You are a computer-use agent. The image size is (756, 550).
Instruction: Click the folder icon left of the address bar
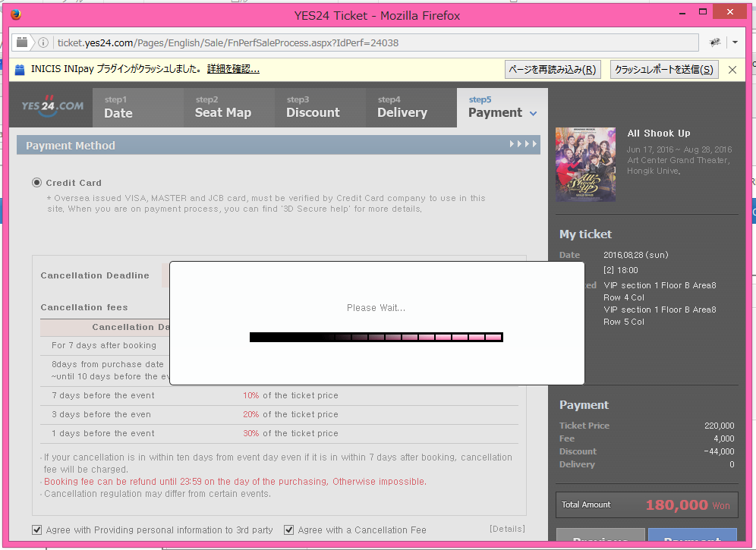click(x=22, y=42)
